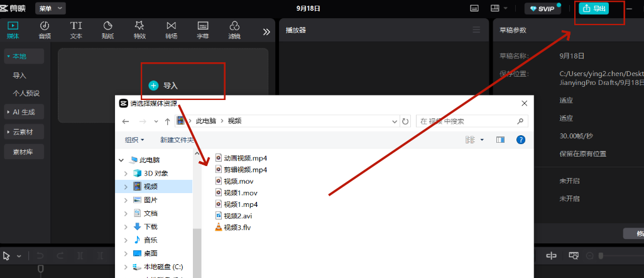Open the 菜单 dropdown menu
The height and width of the screenshot is (278, 644).
click(x=50, y=8)
